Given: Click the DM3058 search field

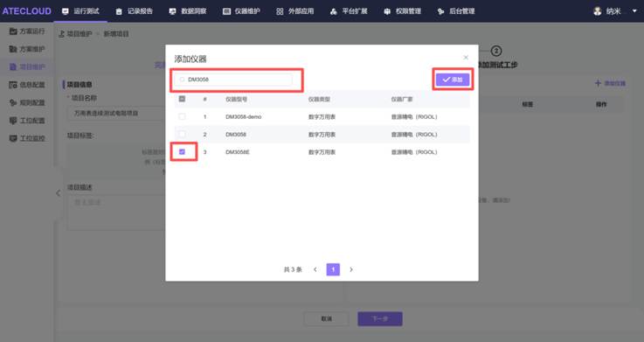Looking at the screenshot, I should tap(233, 80).
